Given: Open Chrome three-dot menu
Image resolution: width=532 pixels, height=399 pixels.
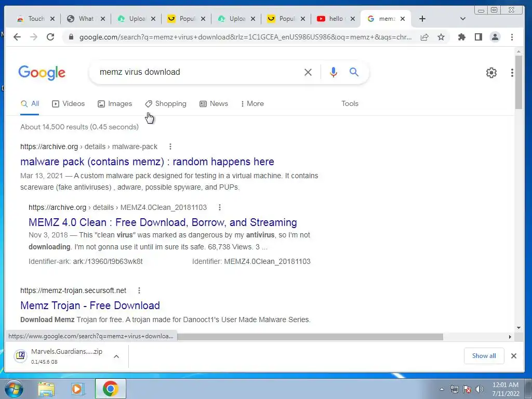Looking at the screenshot, I should tap(512, 37).
